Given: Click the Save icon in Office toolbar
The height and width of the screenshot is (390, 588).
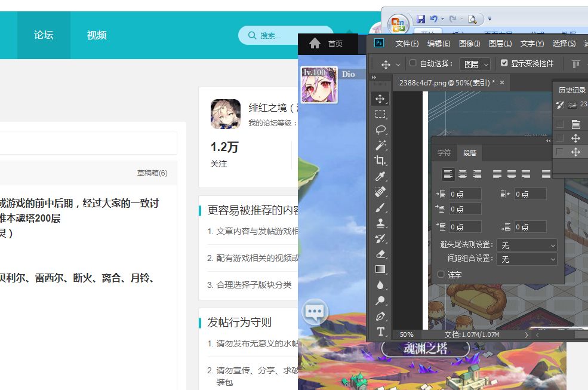Looking at the screenshot, I should coord(421,19).
